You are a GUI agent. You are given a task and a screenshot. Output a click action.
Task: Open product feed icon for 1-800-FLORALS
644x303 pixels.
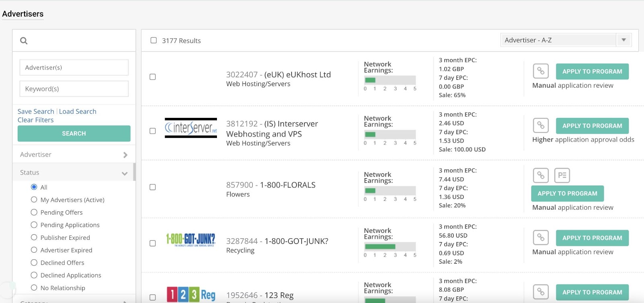[562, 175]
